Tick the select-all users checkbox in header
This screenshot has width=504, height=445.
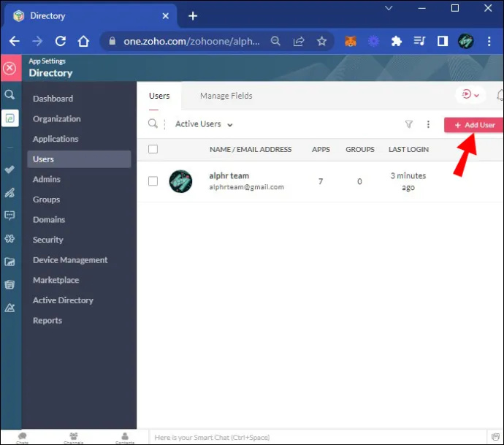click(153, 149)
